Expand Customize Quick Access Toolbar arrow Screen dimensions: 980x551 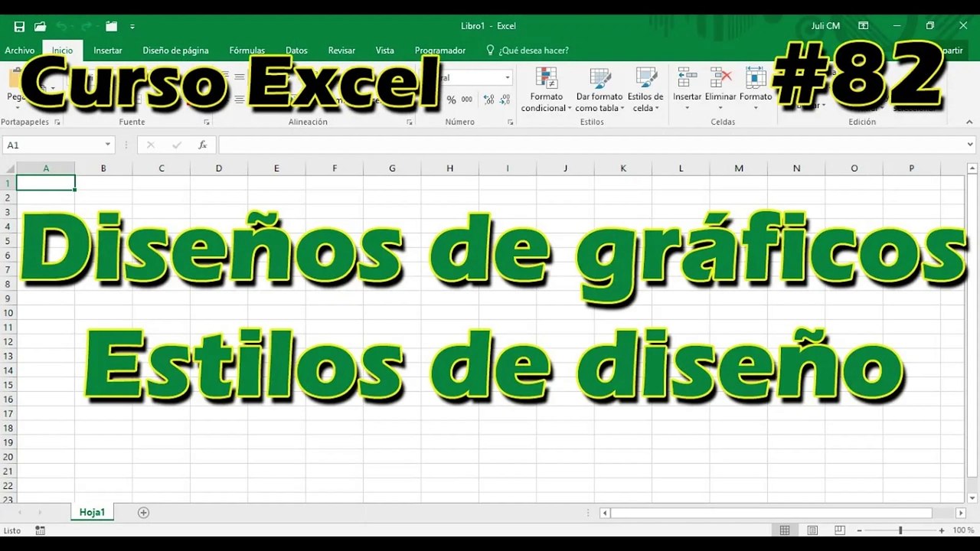[132, 26]
